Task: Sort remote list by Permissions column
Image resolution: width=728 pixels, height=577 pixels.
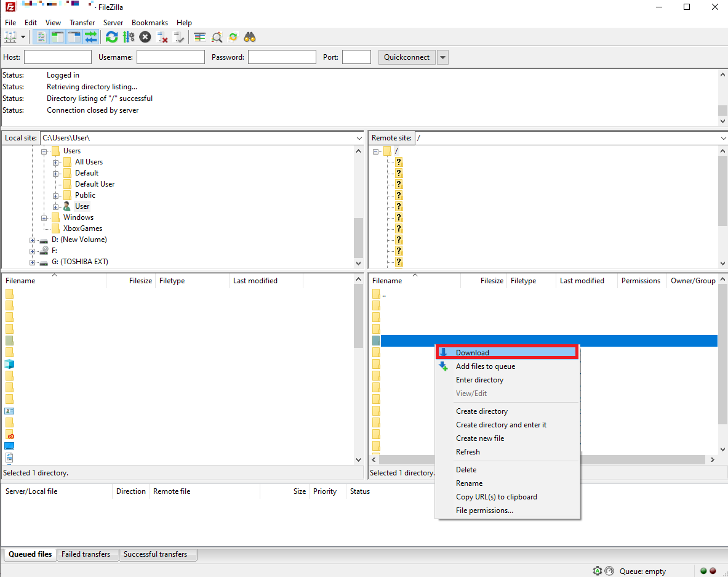Action: tap(642, 281)
